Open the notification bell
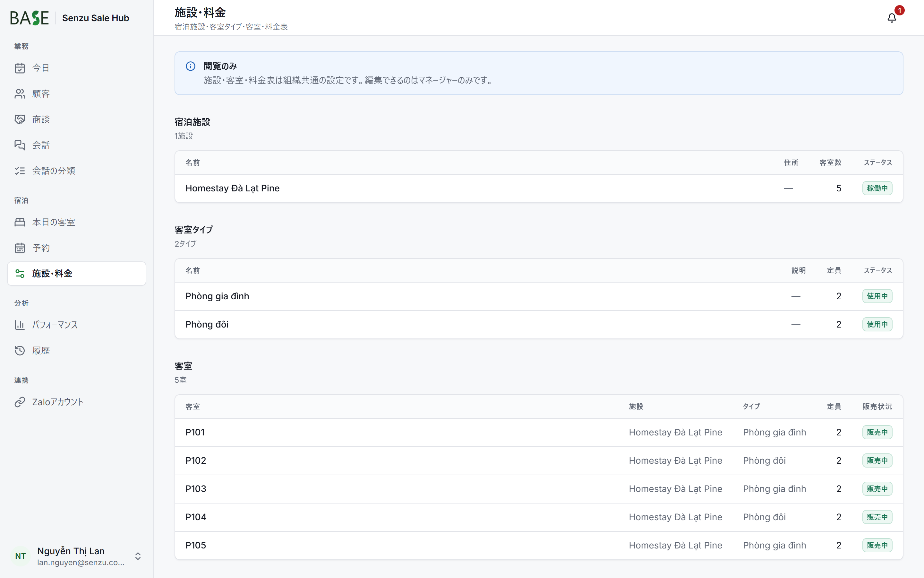Image resolution: width=924 pixels, height=578 pixels. coord(892,18)
